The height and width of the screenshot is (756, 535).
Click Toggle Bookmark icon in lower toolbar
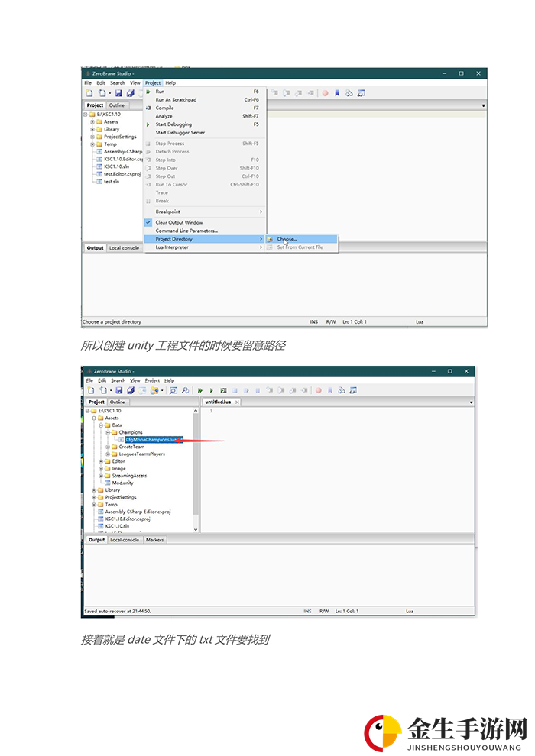[x=330, y=390]
